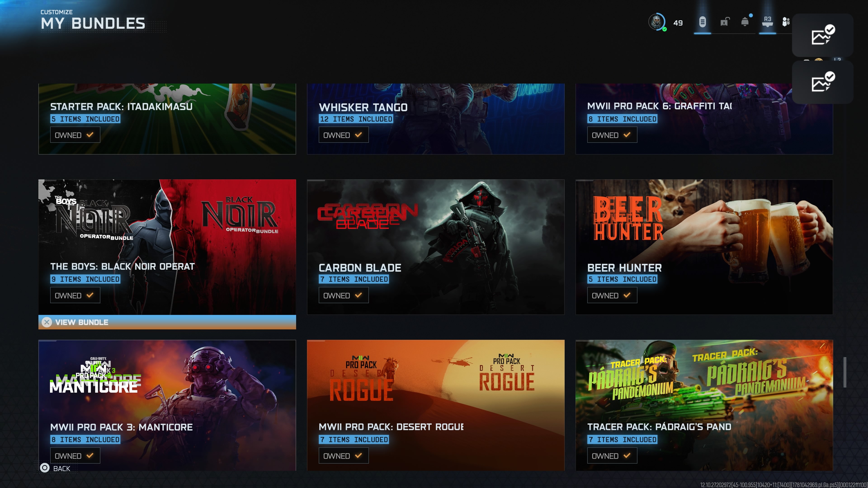Image resolution: width=868 pixels, height=488 pixels.
Task: Select the "BEER HUNTER" bundle title
Action: 624,268
